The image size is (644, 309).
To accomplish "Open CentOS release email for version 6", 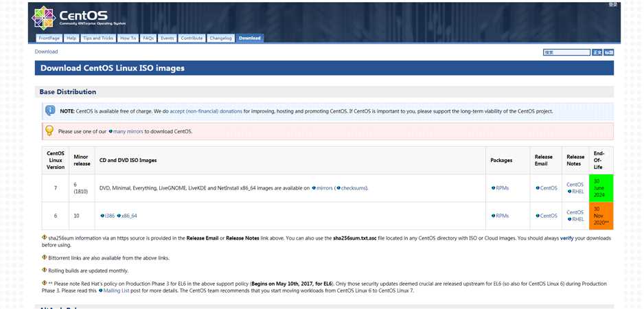I will pos(549,216).
